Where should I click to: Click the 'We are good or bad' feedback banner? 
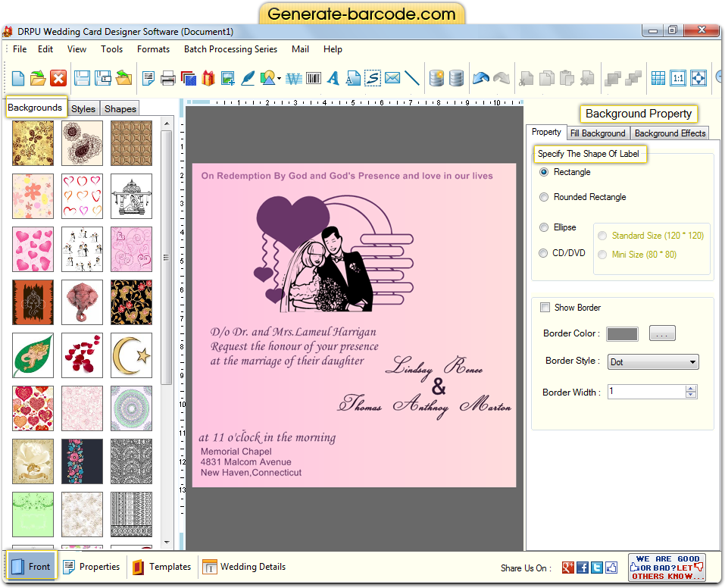tap(667, 568)
